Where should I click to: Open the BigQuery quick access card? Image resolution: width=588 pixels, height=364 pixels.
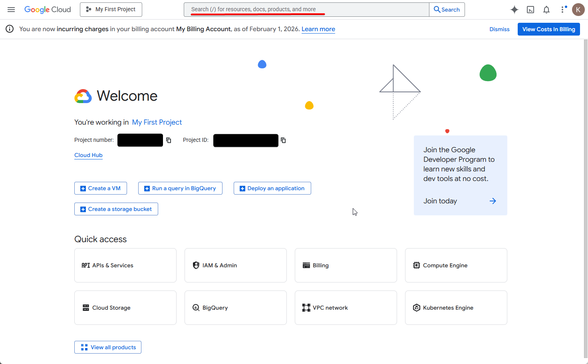(x=236, y=308)
